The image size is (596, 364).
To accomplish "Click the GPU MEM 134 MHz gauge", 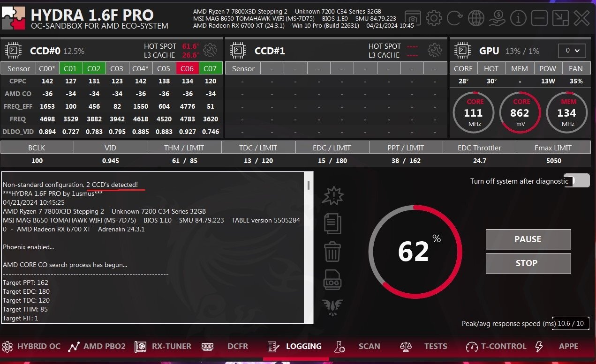I will [x=566, y=112].
